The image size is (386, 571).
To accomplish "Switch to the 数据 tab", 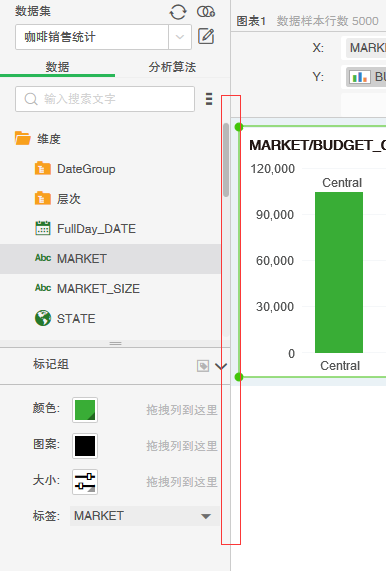I will 57,67.
